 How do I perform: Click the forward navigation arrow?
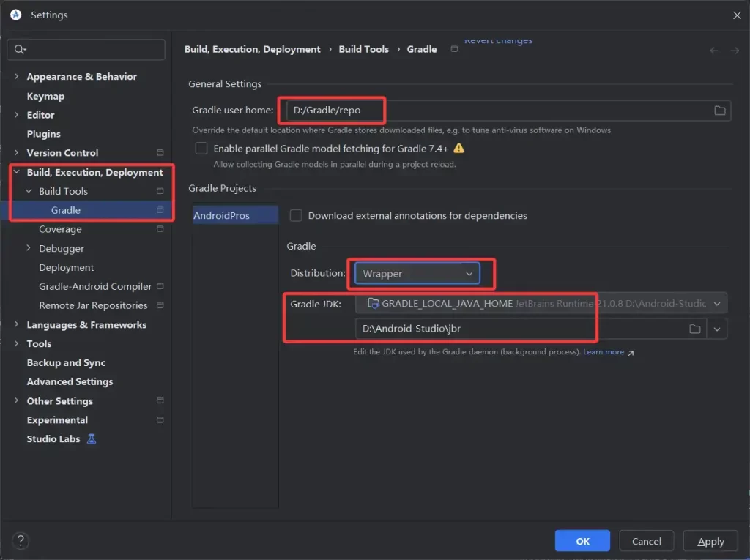tap(735, 50)
